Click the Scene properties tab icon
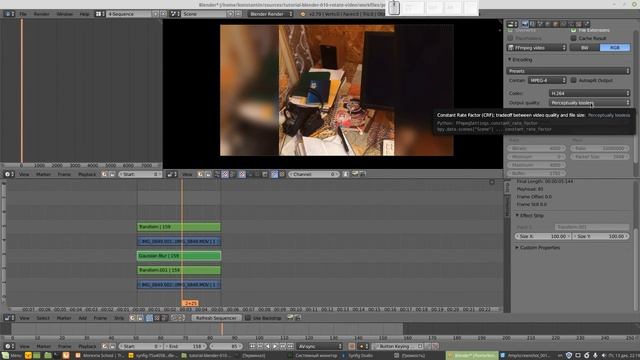Viewport: 640px width, 360px height. [540, 24]
